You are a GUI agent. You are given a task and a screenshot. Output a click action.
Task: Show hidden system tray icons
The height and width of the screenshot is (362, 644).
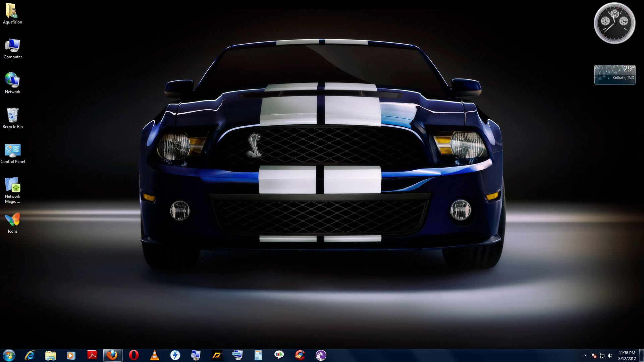[586, 356]
